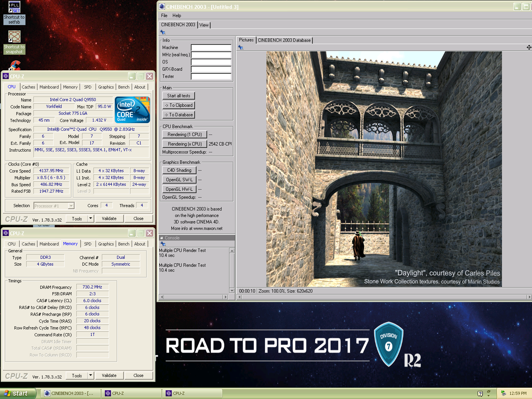Viewport: 532px width, 399px height.
Task: Click Start all tests button
Action: point(179,96)
